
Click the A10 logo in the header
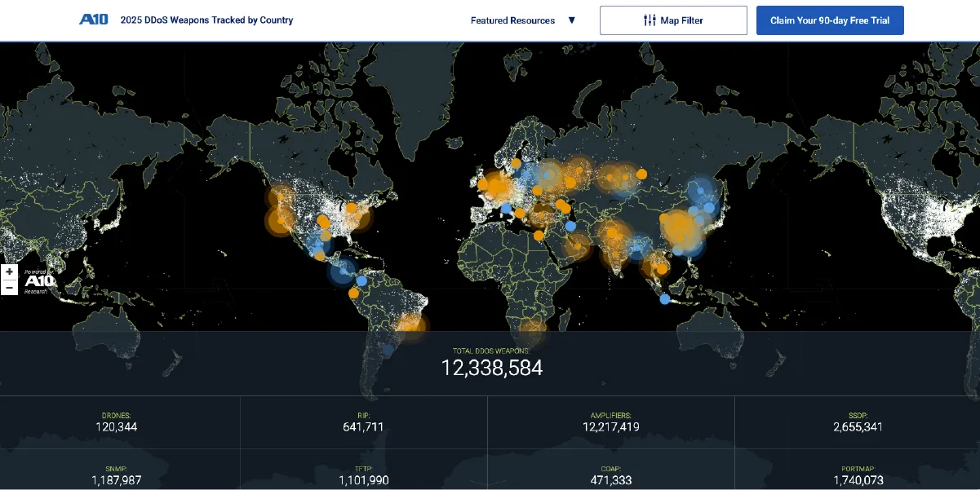coord(93,20)
